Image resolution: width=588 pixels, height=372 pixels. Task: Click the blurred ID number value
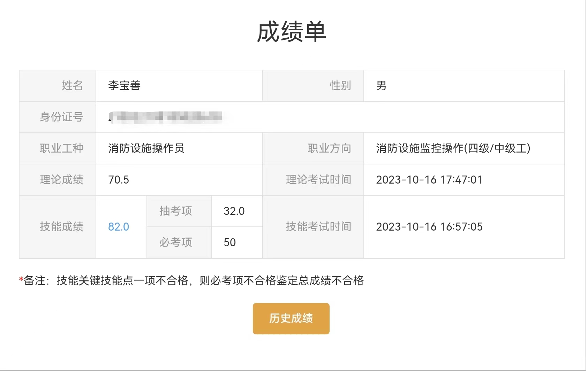[165, 117]
